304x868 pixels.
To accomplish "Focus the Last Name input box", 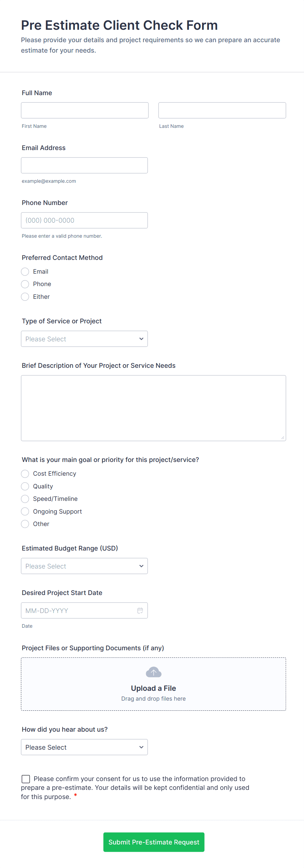I will pos(222,110).
